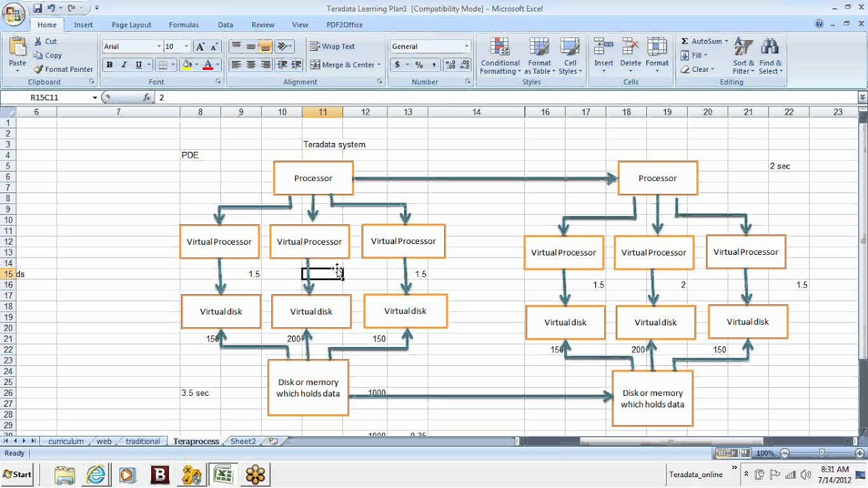Decrease the cell indent
The width and height of the screenshot is (868, 488).
pos(282,65)
